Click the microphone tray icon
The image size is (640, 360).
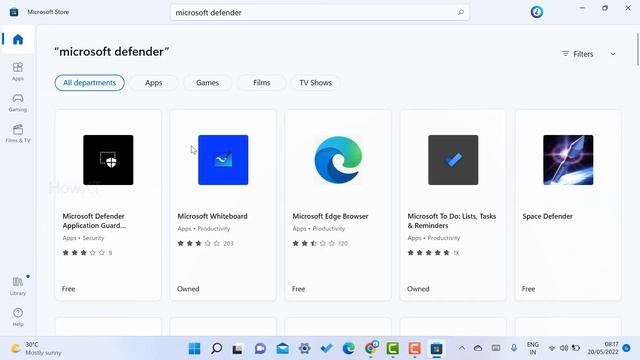(x=514, y=348)
